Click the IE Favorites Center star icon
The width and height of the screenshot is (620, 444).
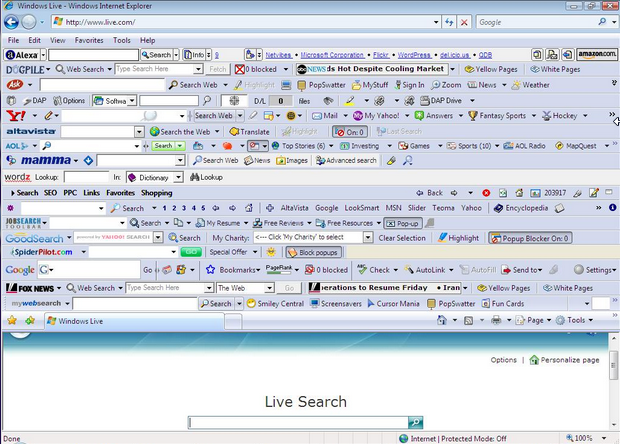click(12, 321)
